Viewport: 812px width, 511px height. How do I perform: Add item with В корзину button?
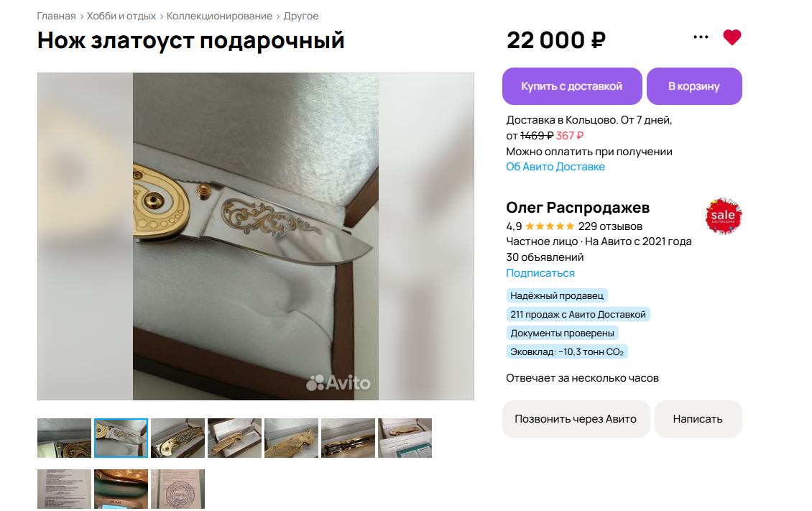(x=694, y=86)
